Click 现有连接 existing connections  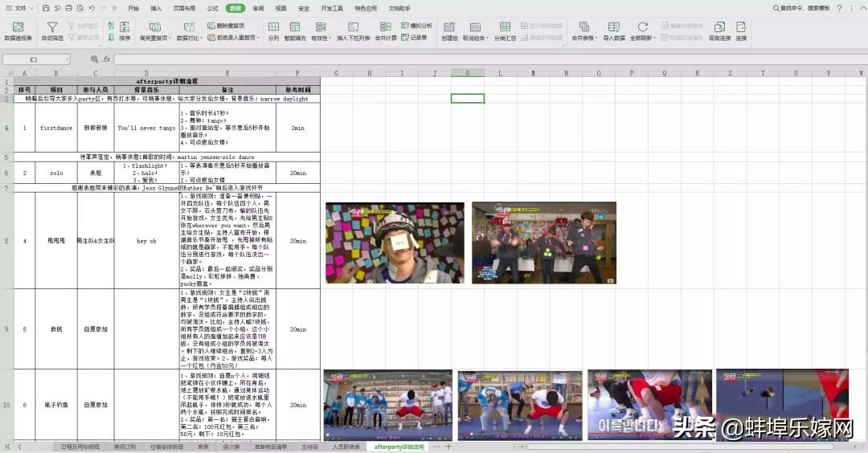point(719,31)
